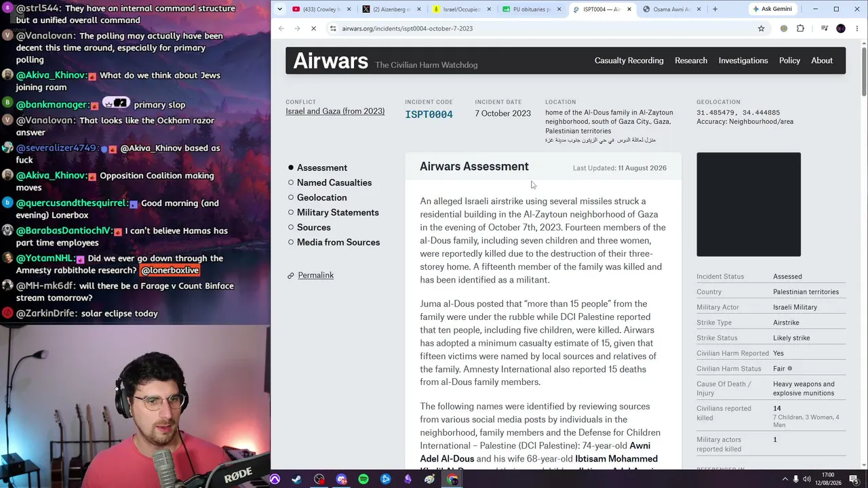868x488 pixels.
Task: Click the info icon beside Fair status
Action: point(790,369)
